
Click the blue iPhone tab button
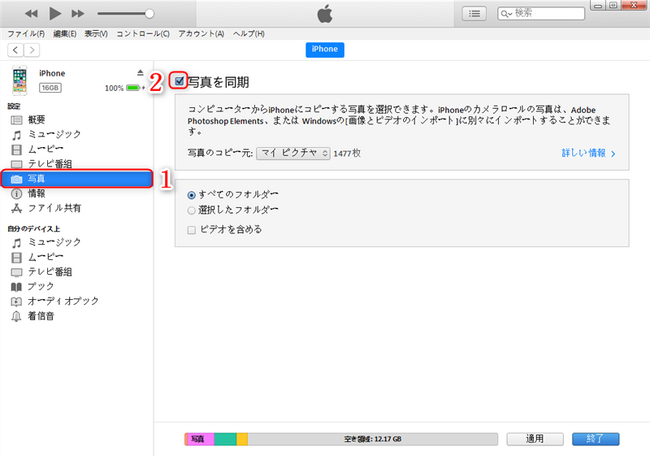tap(325, 49)
